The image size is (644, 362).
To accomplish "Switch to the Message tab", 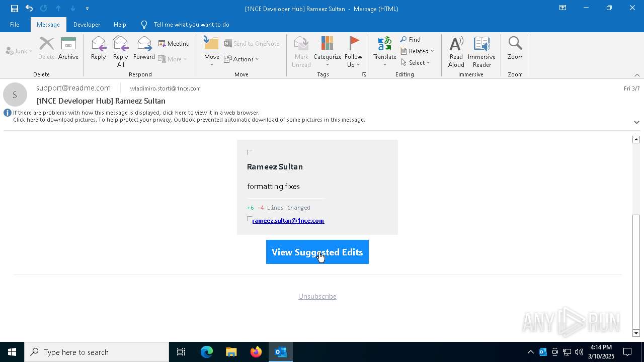I will click(48, 25).
